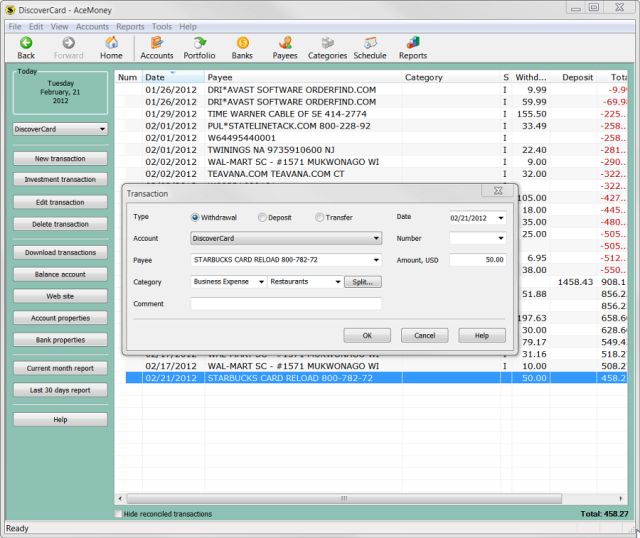640x538 pixels.
Task: Click Current month report button
Action: click(x=60, y=368)
